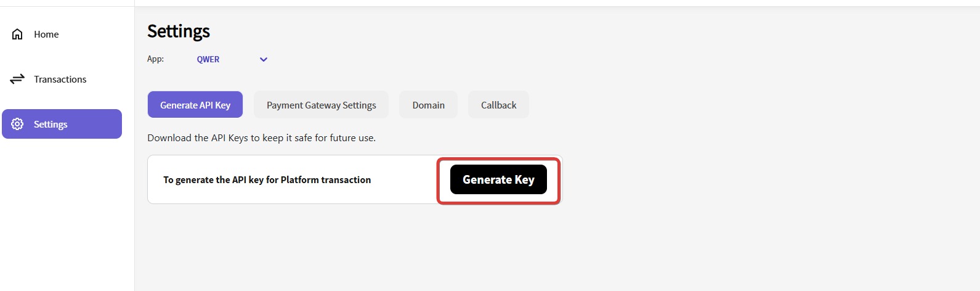Open the QWER app dropdown
The image size is (980, 291).
[208, 60]
